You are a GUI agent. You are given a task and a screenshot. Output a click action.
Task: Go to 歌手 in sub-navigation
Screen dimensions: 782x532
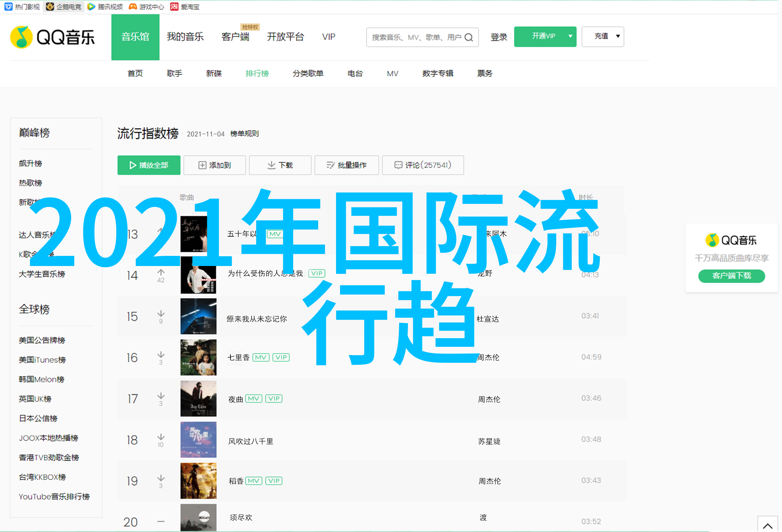(175, 73)
